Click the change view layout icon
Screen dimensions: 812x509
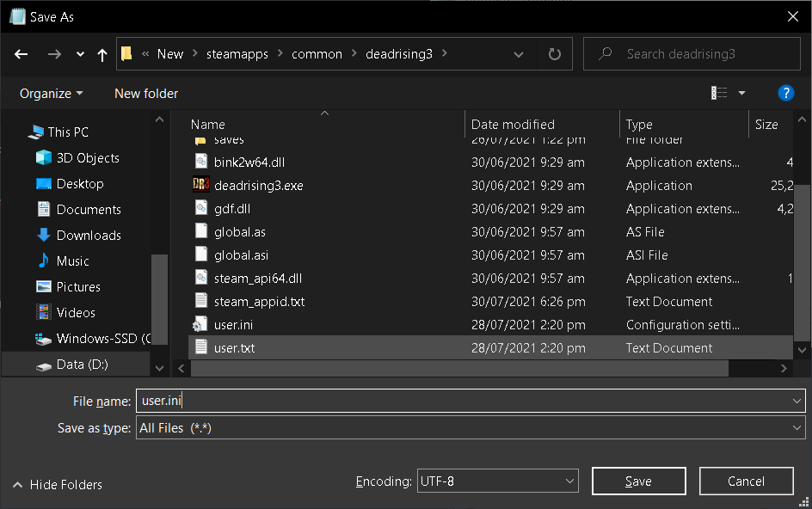[x=719, y=93]
